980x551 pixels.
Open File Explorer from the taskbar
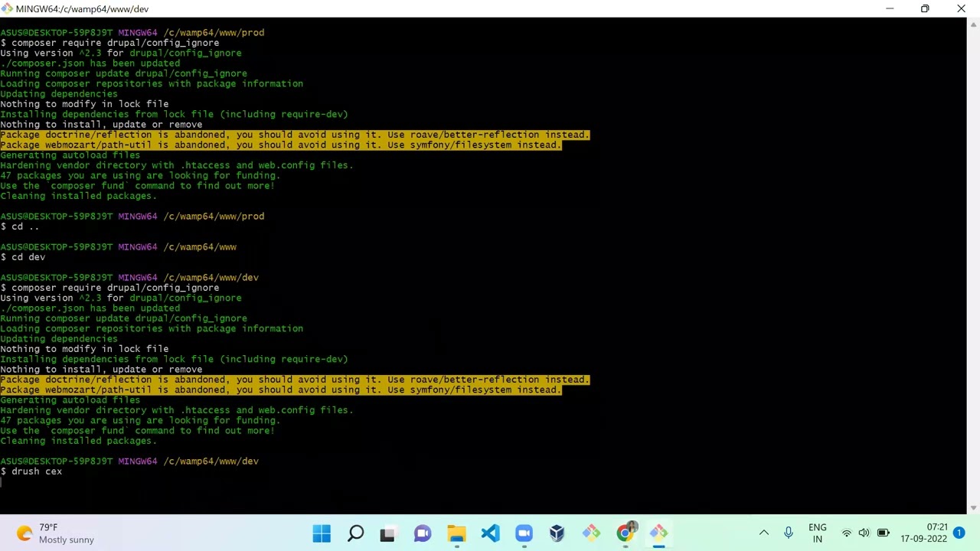coord(456,533)
